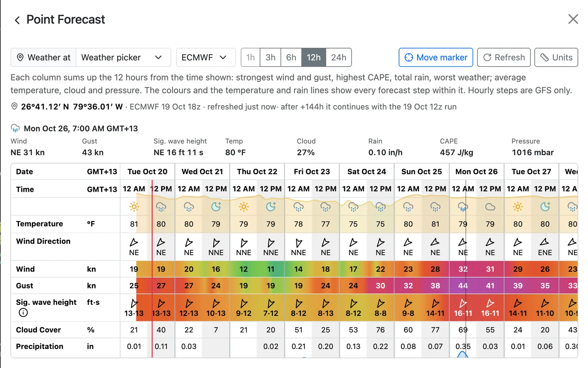The height and width of the screenshot is (368, 588).
Task: Click the CAPE value 457 J/kg
Action: click(456, 152)
